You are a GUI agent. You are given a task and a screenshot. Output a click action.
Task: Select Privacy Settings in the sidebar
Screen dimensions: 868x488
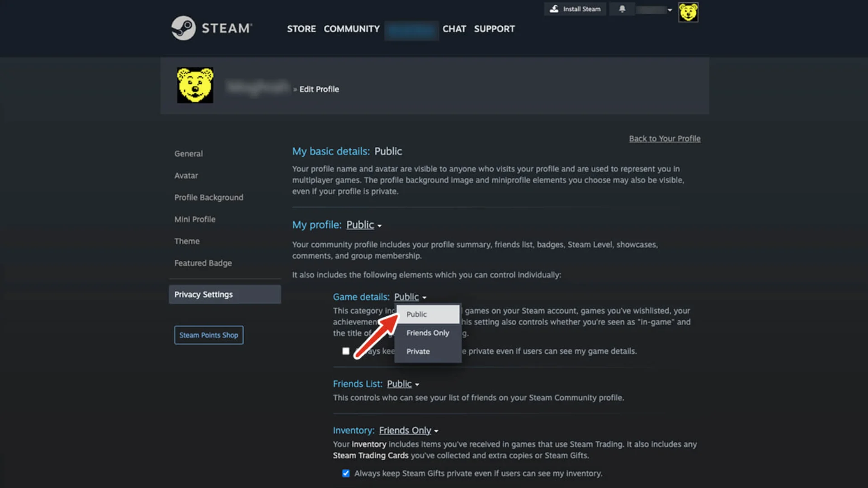pos(225,295)
